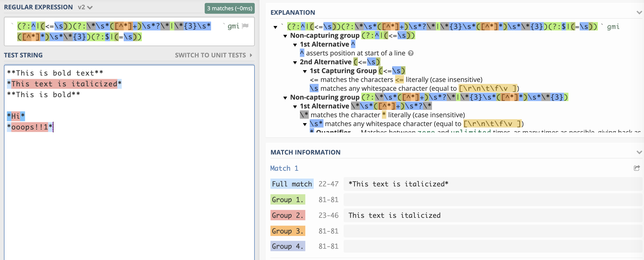Click the '*ooops!!1*' match in test string

pos(30,127)
